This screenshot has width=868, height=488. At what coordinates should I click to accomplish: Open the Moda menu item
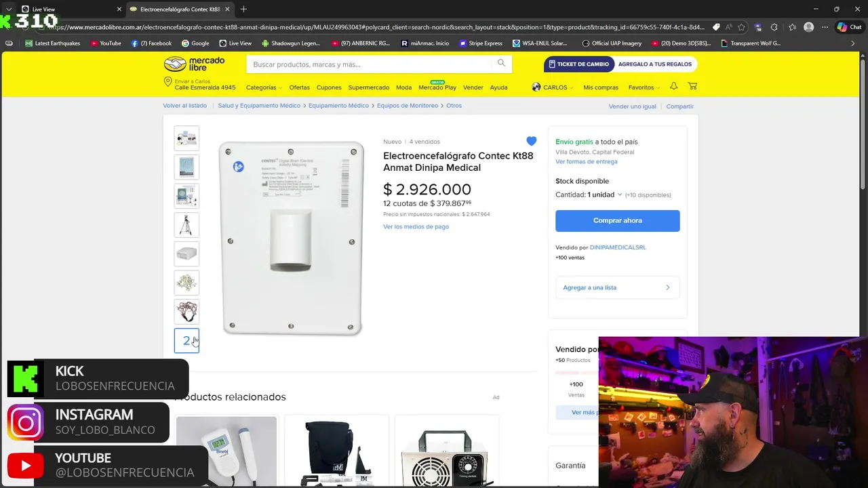coord(403,87)
